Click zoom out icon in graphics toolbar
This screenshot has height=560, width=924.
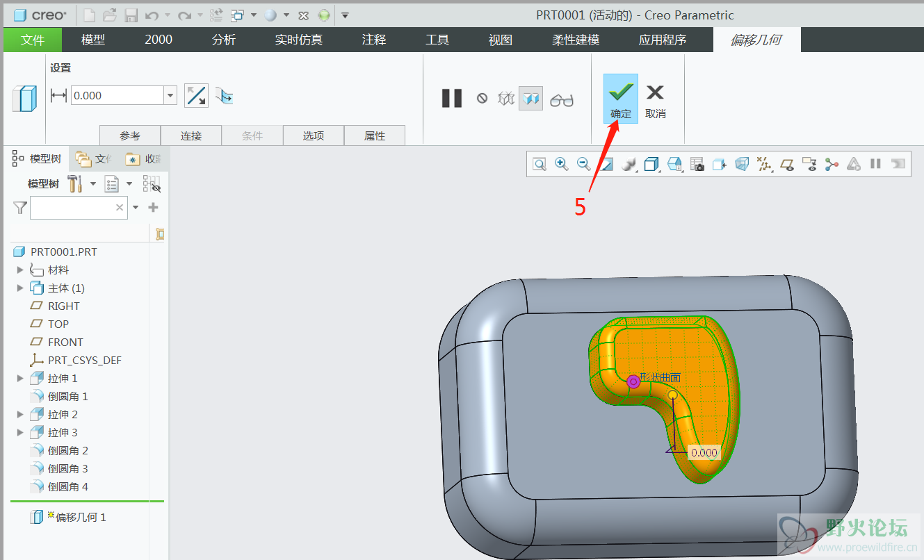pos(584,164)
